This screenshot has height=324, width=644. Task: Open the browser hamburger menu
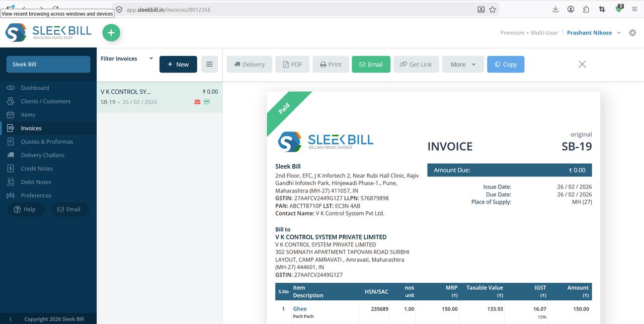(635, 9)
